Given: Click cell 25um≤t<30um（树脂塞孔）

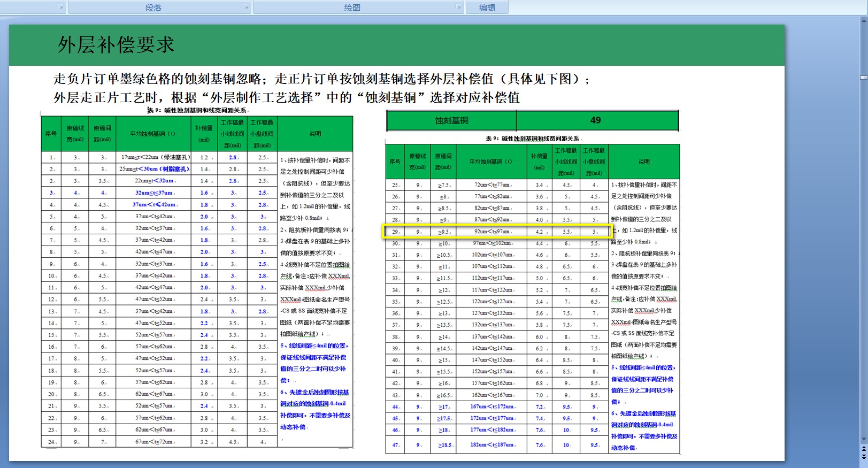Looking at the screenshot, I should 154,169.
